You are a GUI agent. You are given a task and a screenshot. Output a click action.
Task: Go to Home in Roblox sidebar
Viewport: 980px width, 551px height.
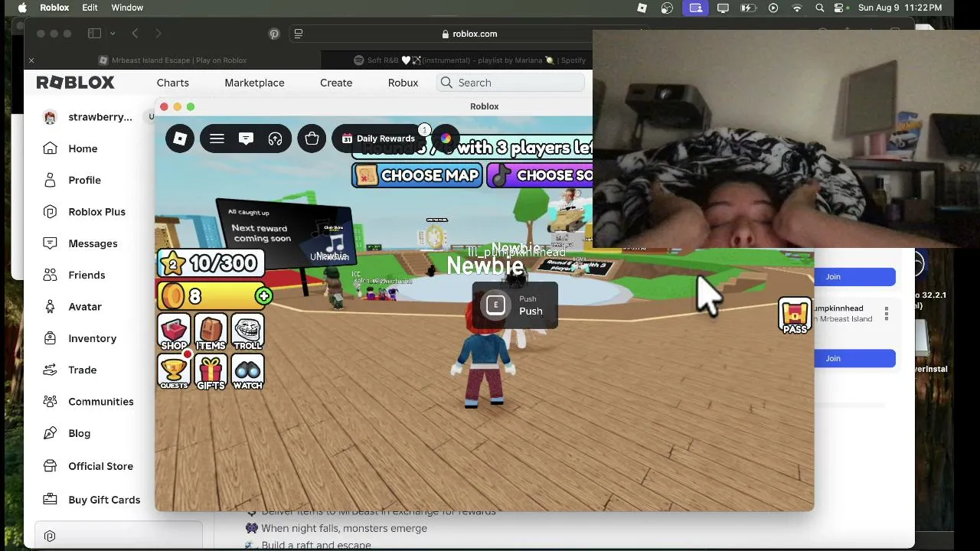83,148
